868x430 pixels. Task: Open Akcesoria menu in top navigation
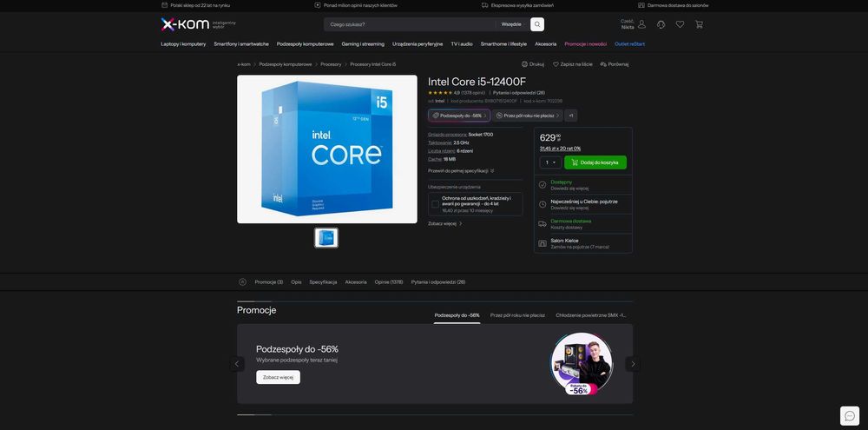546,43
